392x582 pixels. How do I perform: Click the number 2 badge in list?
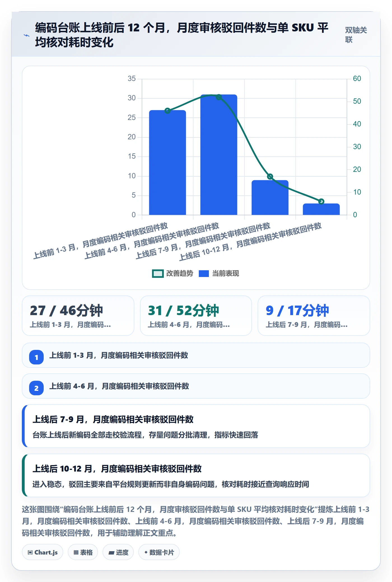tap(36, 388)
